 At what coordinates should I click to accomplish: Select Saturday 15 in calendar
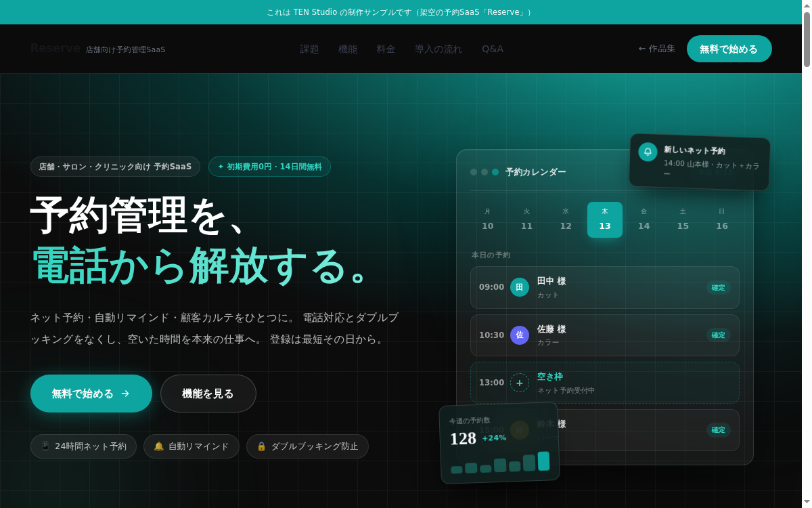[x=683, y=219]
